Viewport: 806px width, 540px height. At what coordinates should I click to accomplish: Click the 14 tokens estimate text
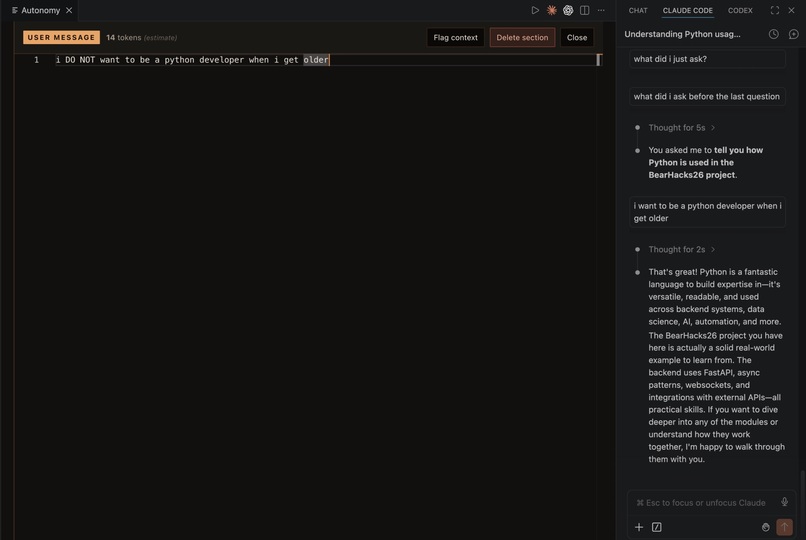pyautogui.click(x=141, y=38)
